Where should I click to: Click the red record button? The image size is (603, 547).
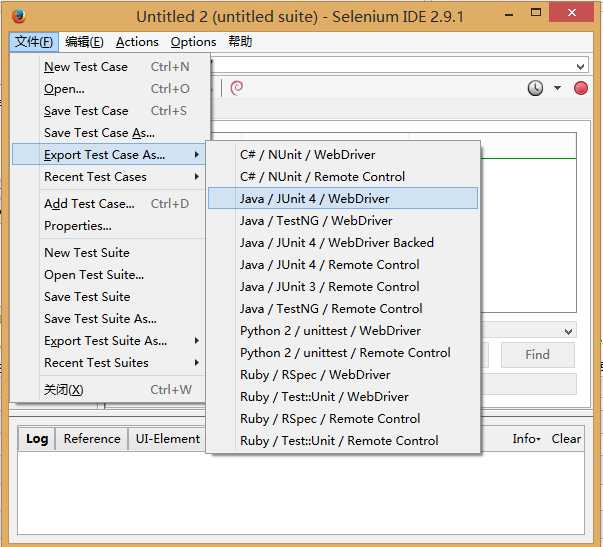(580, 88)
